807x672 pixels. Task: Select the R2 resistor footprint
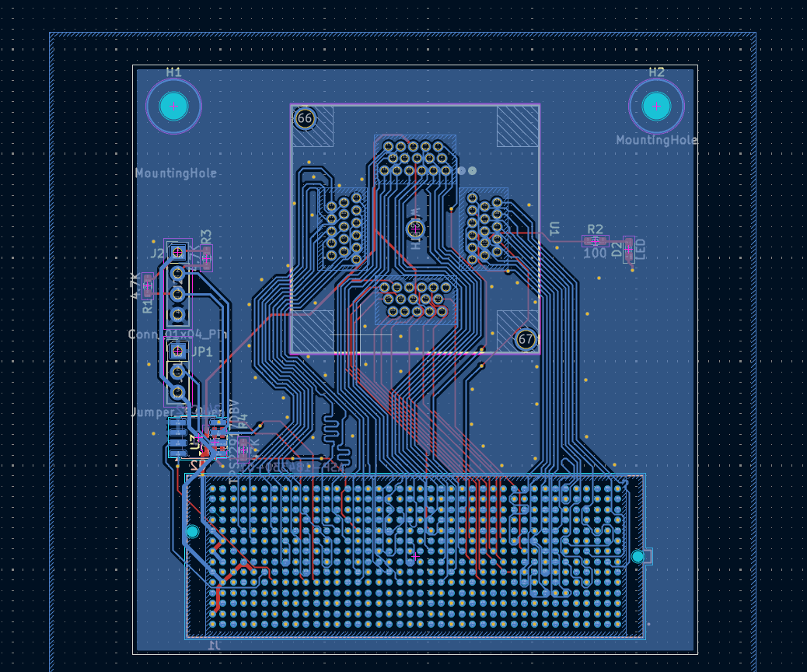pos(596,240)
